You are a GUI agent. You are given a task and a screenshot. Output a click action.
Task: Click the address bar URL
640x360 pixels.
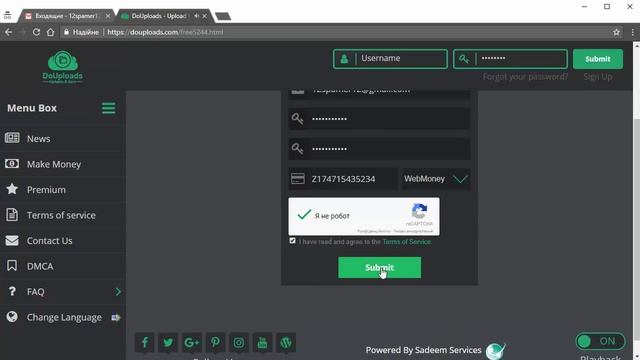[165, 32]
